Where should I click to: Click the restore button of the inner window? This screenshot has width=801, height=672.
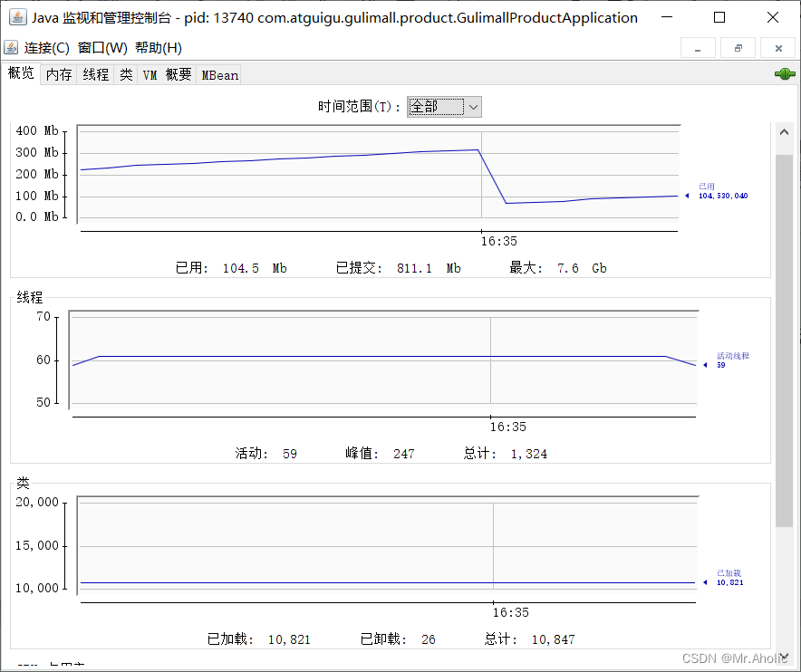pyautogui.click(x=738, y=47)
